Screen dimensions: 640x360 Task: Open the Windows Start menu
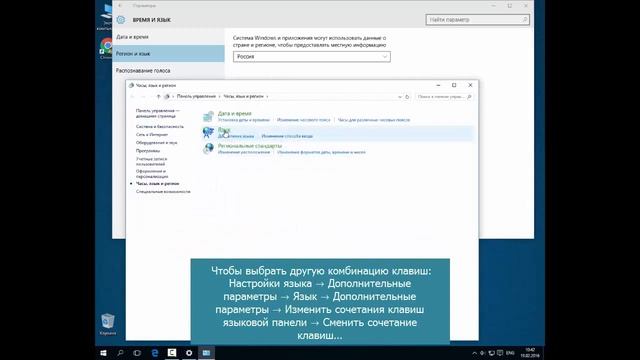(x=103, y=353)
